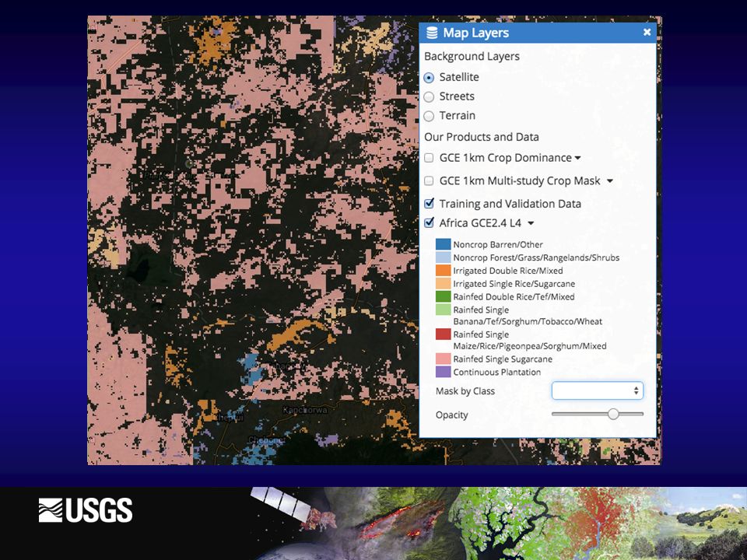This screenshot has height=560, width=747.
Task: Click the GCE 1km Crop Dominance label
Action: tap(505, 158)
